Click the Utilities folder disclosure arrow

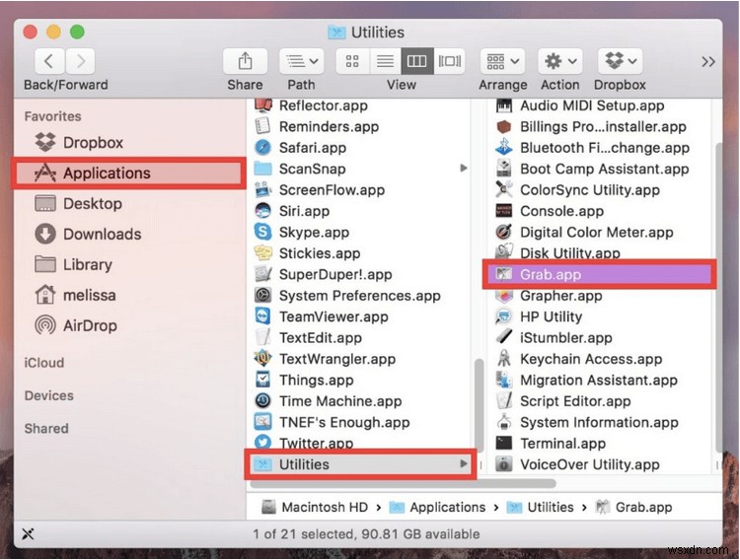[x=464, y=463]
